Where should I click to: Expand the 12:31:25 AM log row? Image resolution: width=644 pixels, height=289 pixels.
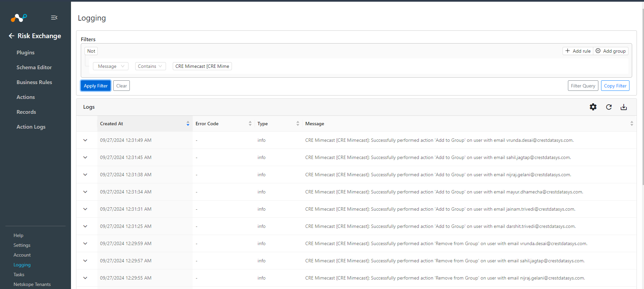pyautogui.click(x=85, y=226)
